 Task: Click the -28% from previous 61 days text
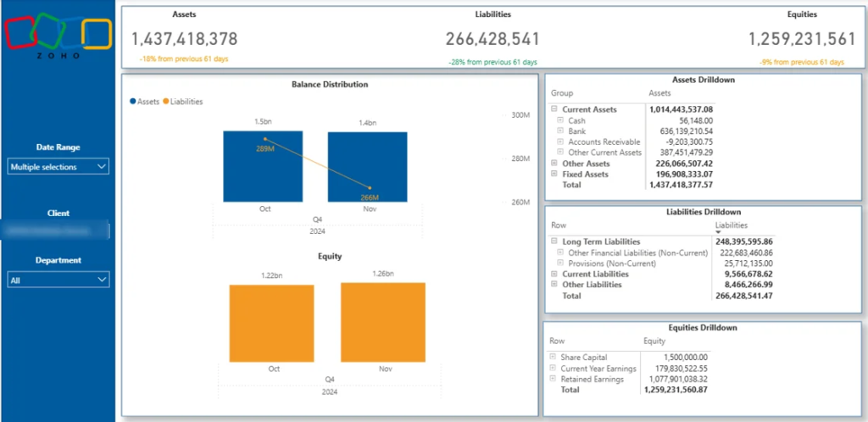click(492, 63)
